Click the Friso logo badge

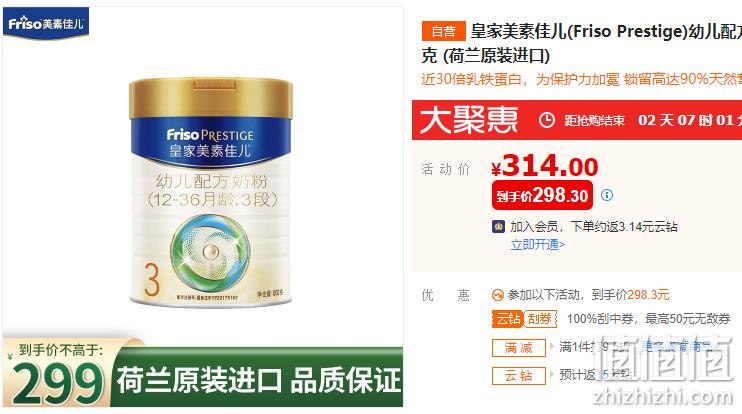click(46, 23)
